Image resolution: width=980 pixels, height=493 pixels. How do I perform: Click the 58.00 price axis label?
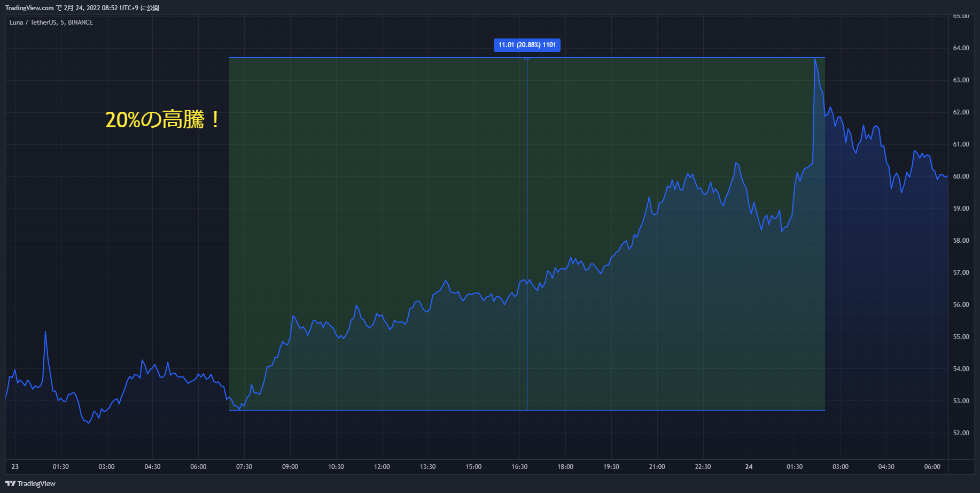coord(961,241)
